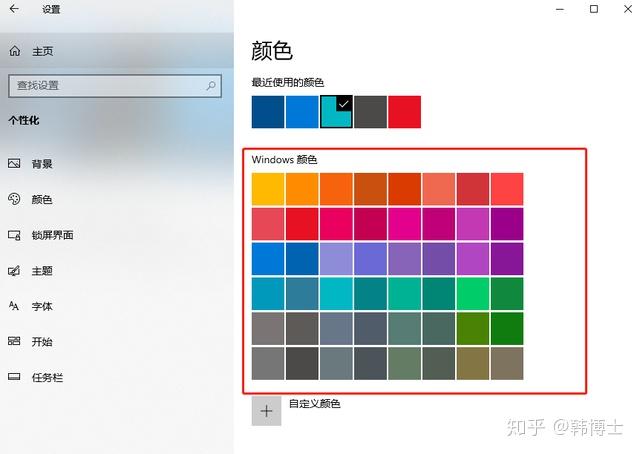Open the 任务栏 settings page
The image size is (640, 454).
117,377
